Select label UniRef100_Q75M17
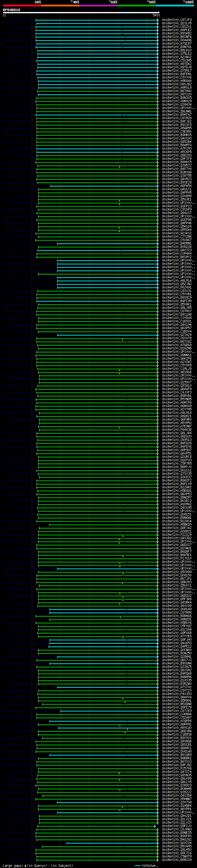 tap(177, 71)
